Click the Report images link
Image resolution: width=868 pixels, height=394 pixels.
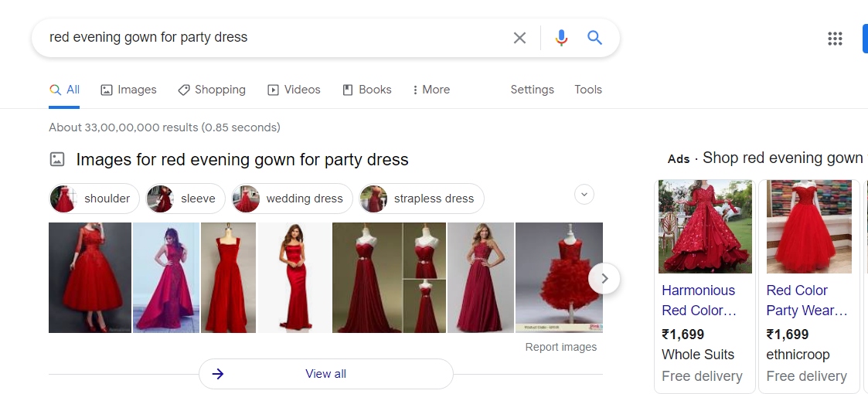(x=561, y=347)
